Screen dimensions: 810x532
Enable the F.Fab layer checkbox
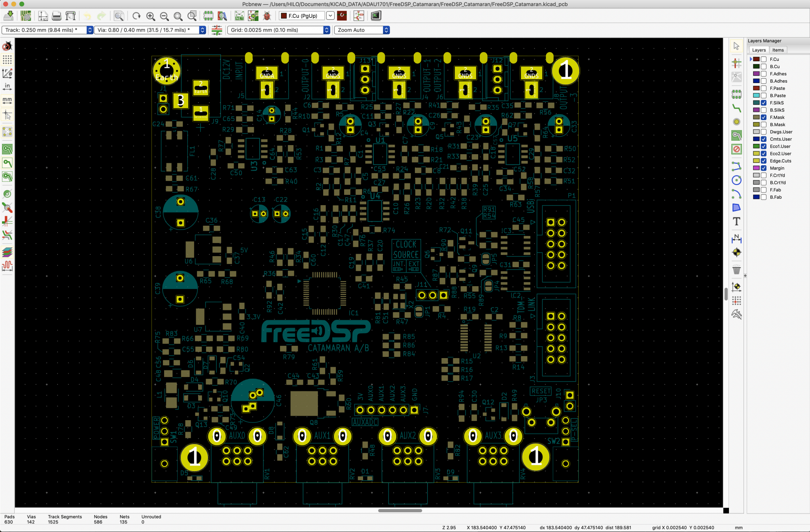[x=764, y=190]
